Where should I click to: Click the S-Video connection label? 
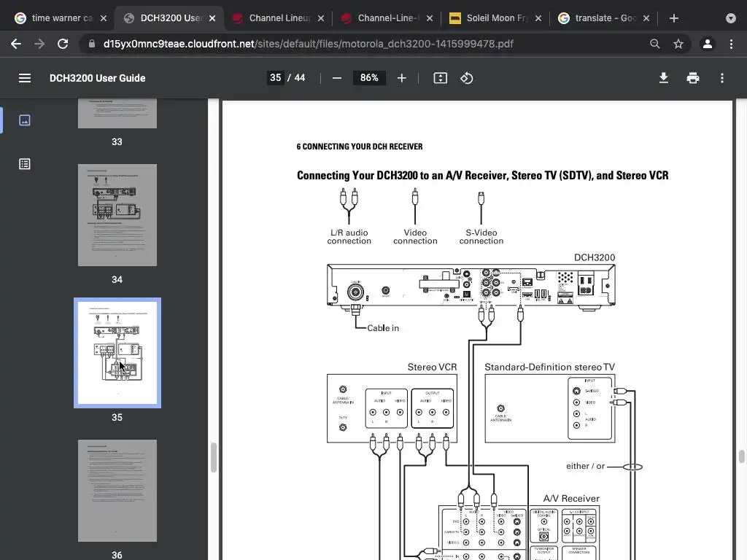pos(481,237)
